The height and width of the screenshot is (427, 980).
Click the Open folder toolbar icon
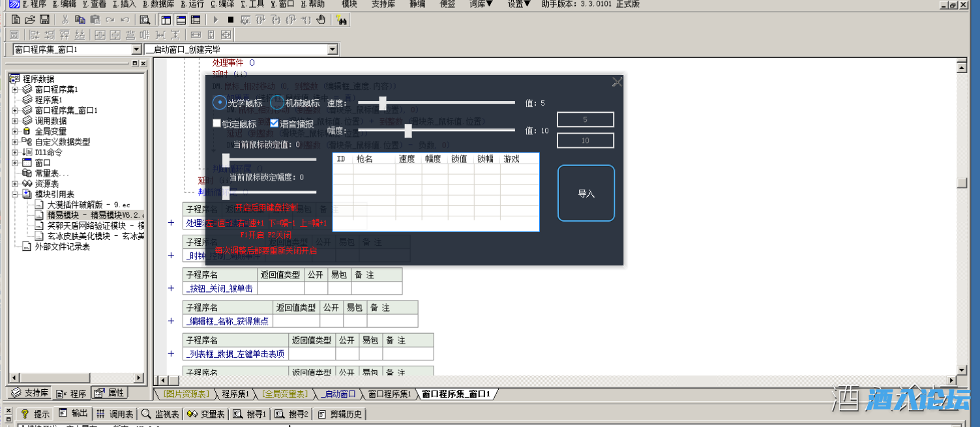click(30, 20)
